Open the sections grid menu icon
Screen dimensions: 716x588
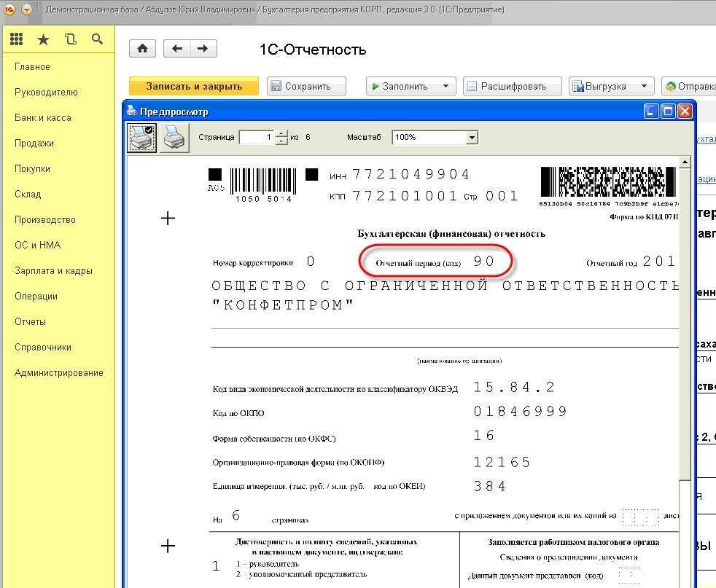tap(16, 40)
